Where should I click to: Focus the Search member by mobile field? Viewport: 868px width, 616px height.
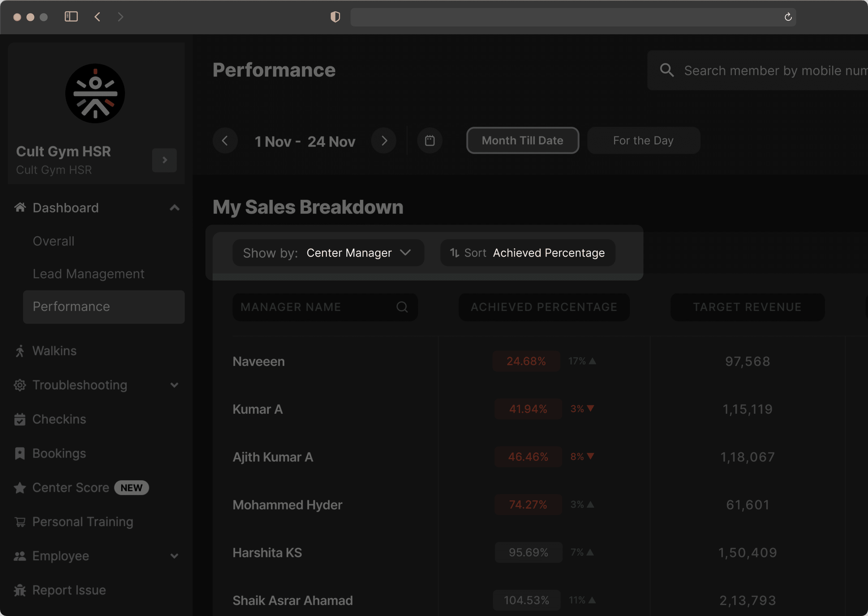coord(757,70)
